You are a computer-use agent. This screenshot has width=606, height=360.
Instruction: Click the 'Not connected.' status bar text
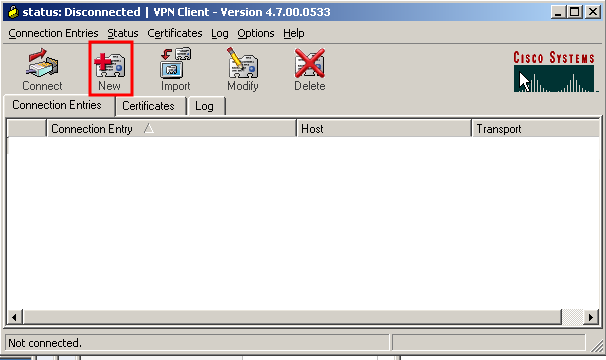(x=45, y=343)
